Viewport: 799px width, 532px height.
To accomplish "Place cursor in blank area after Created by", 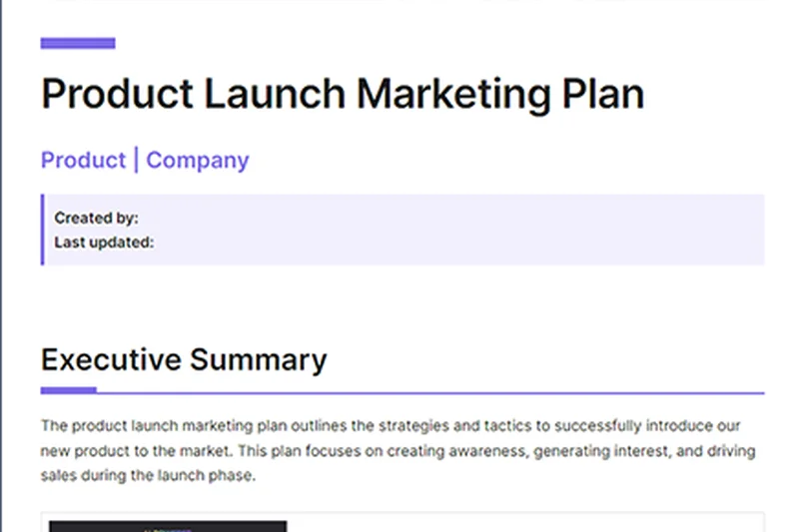I will click(x=399, y=218).
